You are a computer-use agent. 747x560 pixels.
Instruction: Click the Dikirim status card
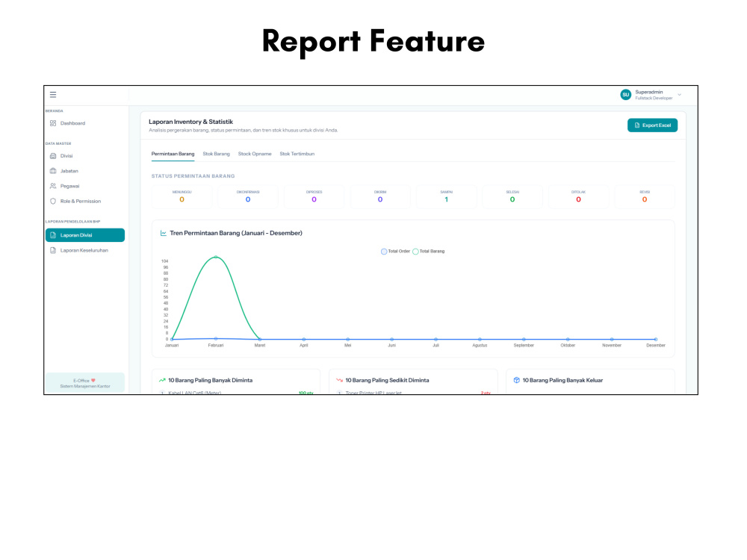pos(380,196)
